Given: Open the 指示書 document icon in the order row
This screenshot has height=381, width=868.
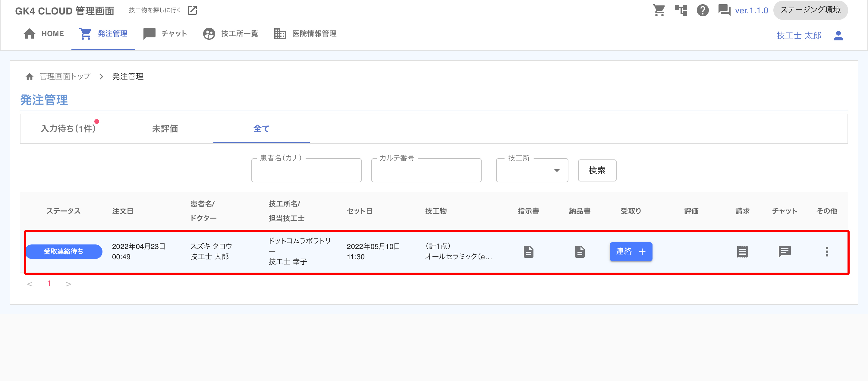Looking at the screenshot, I should (528, 252).
